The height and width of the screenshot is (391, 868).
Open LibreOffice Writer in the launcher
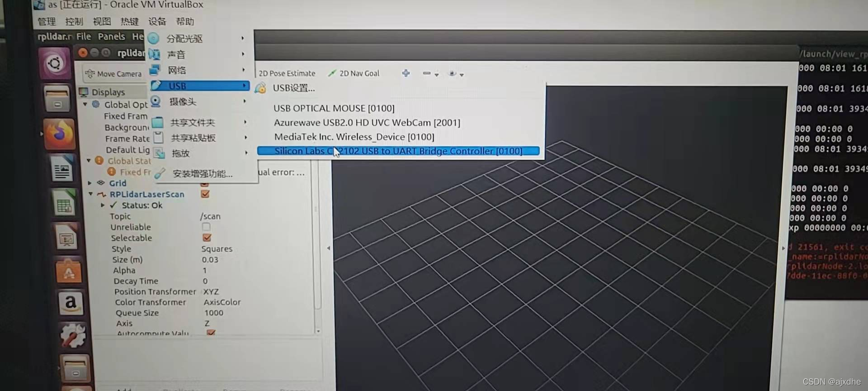(x=62, y=169)
